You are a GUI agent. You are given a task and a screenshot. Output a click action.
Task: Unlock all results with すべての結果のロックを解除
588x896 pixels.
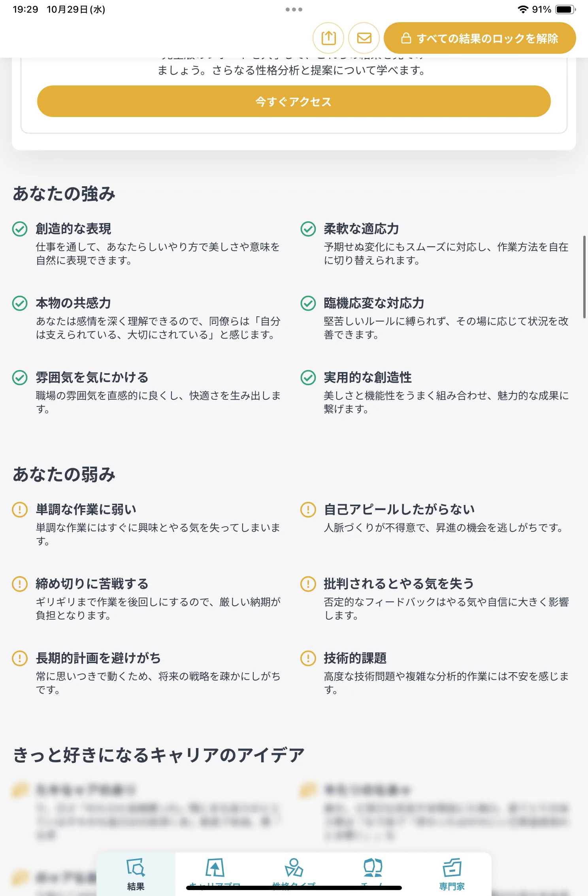[480, 38]
